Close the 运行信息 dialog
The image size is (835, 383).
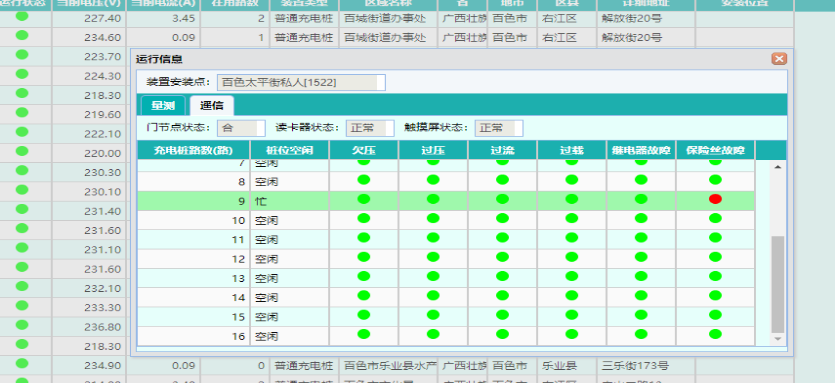point(779,59)
